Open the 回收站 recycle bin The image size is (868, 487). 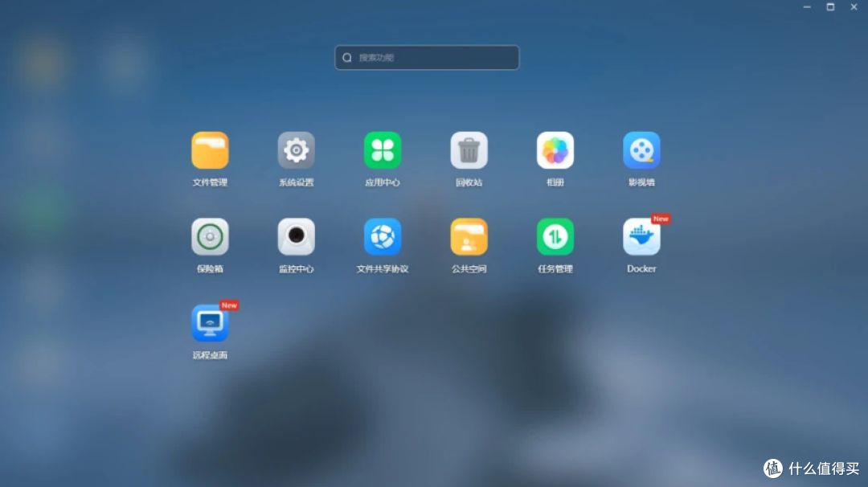[x=469, y=150]
